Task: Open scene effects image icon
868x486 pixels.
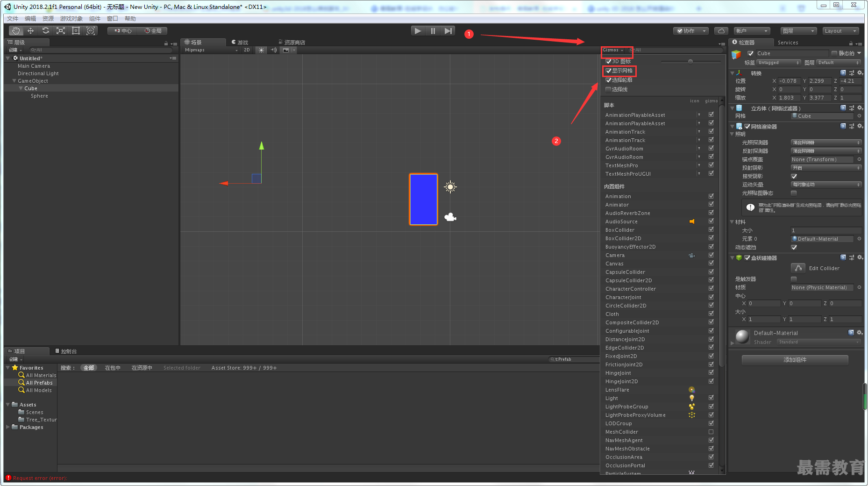Action: tap(286, 50)
